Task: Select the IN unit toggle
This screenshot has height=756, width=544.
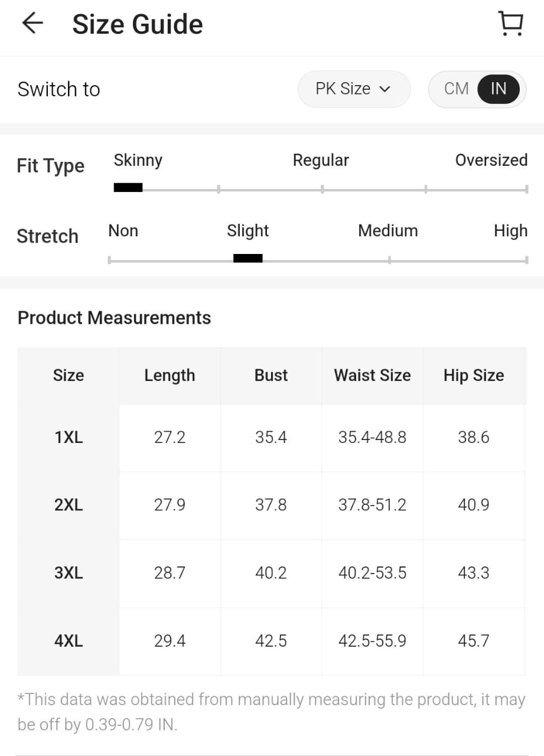Action: [x=498, y=89]
